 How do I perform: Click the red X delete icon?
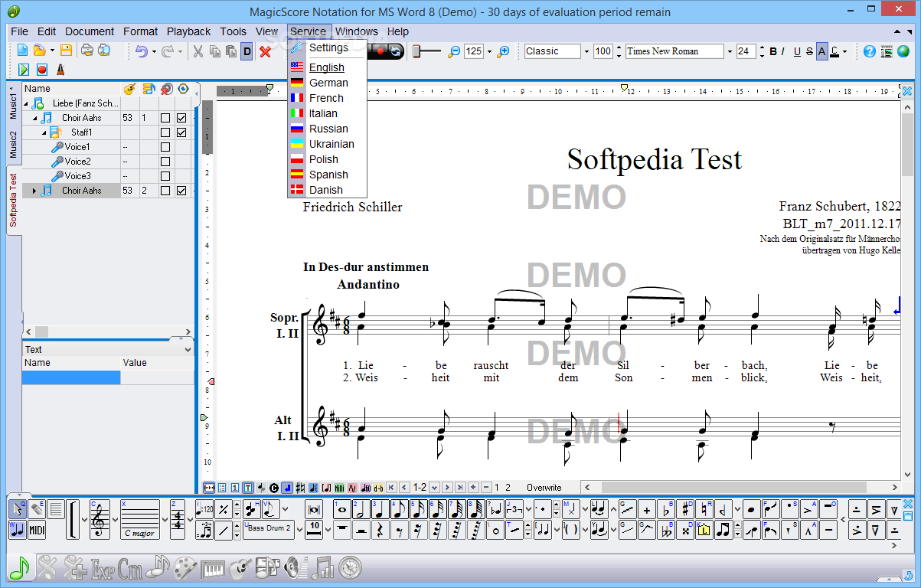265,51
